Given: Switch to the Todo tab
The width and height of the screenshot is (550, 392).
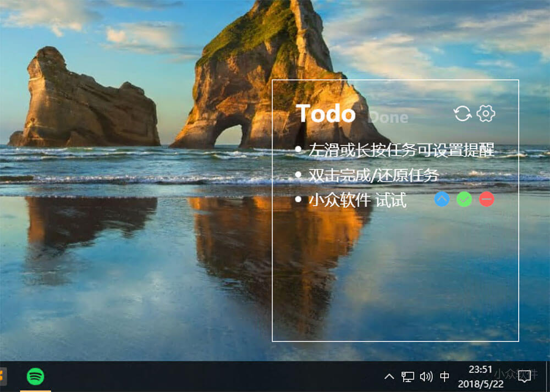Looking at the screenshot, I should (326, 114).
